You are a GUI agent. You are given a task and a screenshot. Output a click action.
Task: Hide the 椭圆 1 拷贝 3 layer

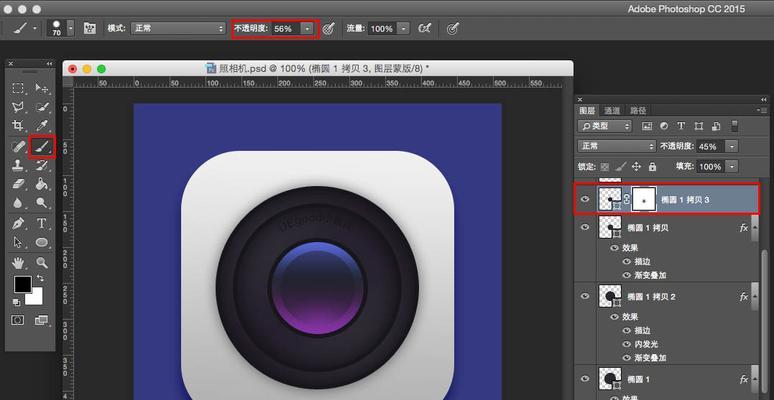click(585, 199)
